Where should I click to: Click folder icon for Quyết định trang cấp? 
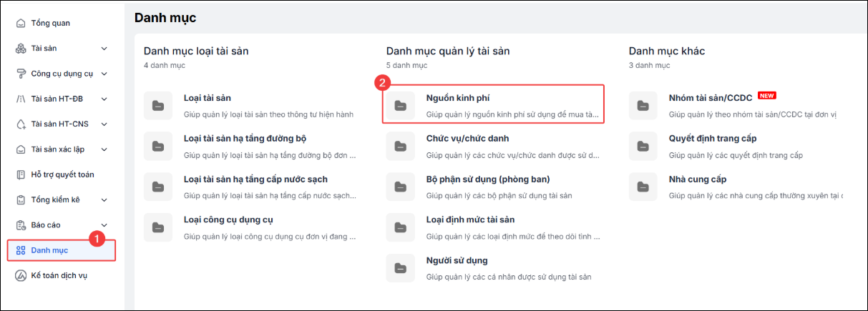(x=643, y=146)
